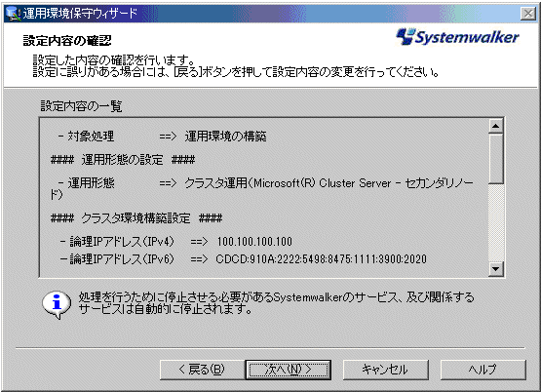Select the IPv6 address CDCD:910A:2222 line

tap(244, 259)
